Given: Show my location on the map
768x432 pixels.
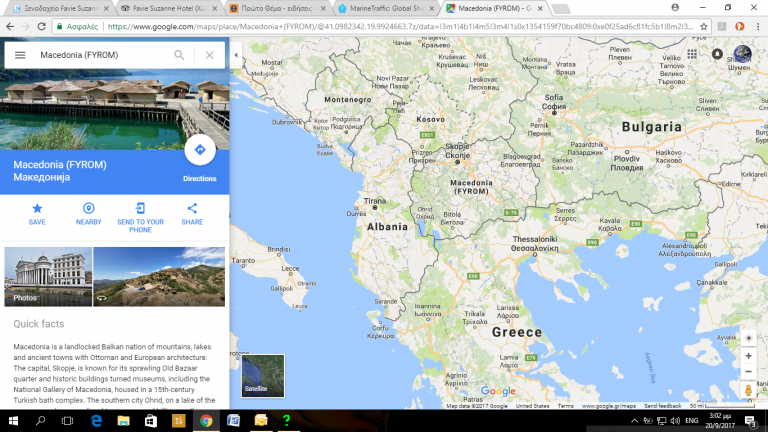Looking at the screenshot, I should click(748, 338).
